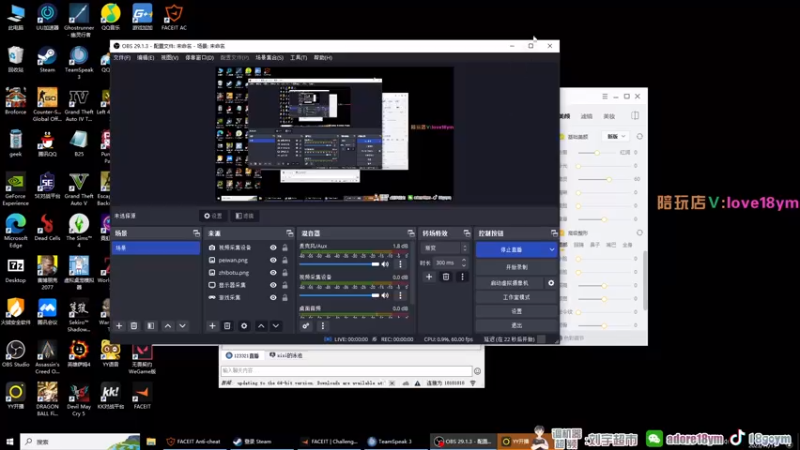Open advanced audio properties gears icon in mixer
Screen dimensions: 800x450
click(x=306, y=326)
